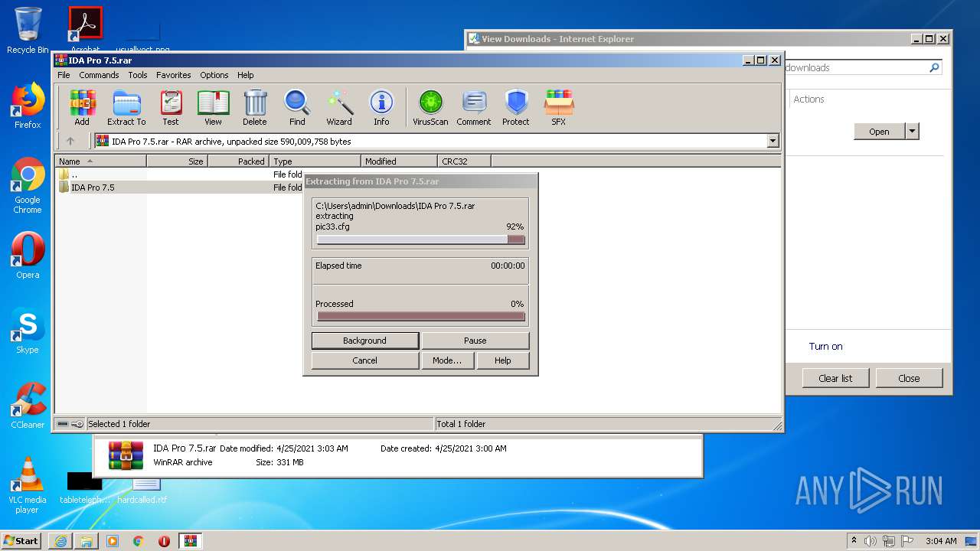Click Open button in View Downloads
The width and height of the screenshot is (980, 551).
pyautogui.click(x=879, y=132)
